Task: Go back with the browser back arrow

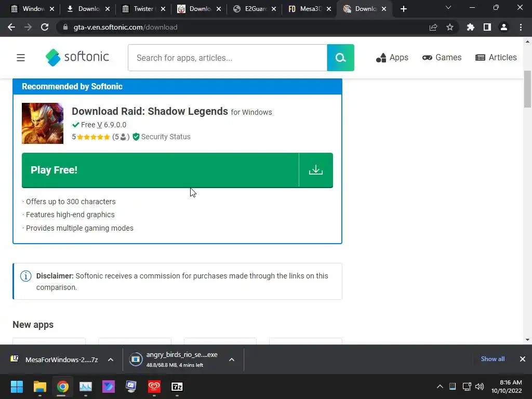Action: (x=11, y=27)
